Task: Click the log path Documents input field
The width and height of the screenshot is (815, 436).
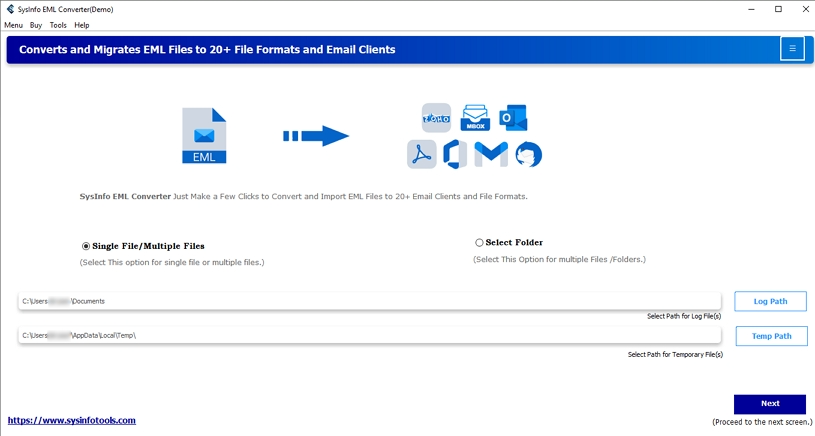Action: coord(370,301)
